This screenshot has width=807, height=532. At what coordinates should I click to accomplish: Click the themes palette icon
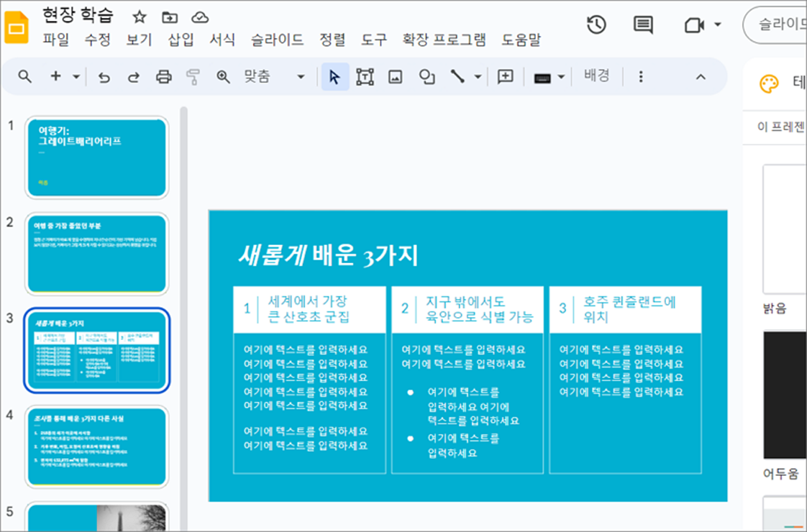[x=769, y=84]
